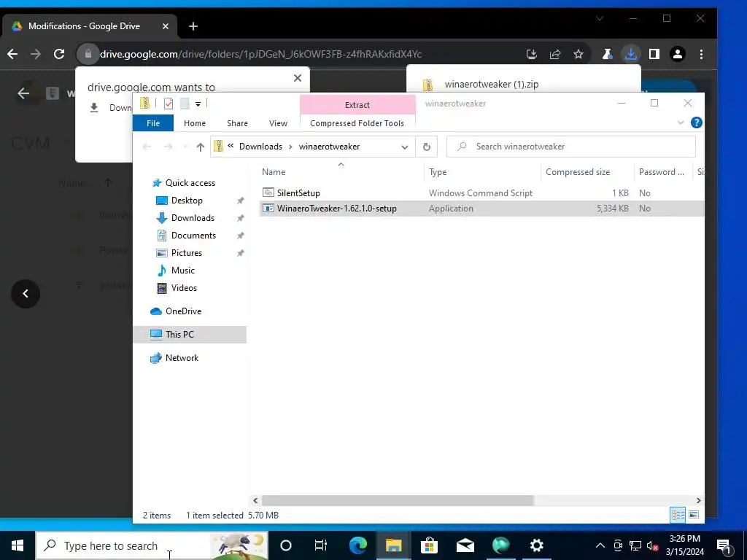Open Microsoft Store from taskbar
Viewport: 747px width, 560px height.
(x=429, y=545)
